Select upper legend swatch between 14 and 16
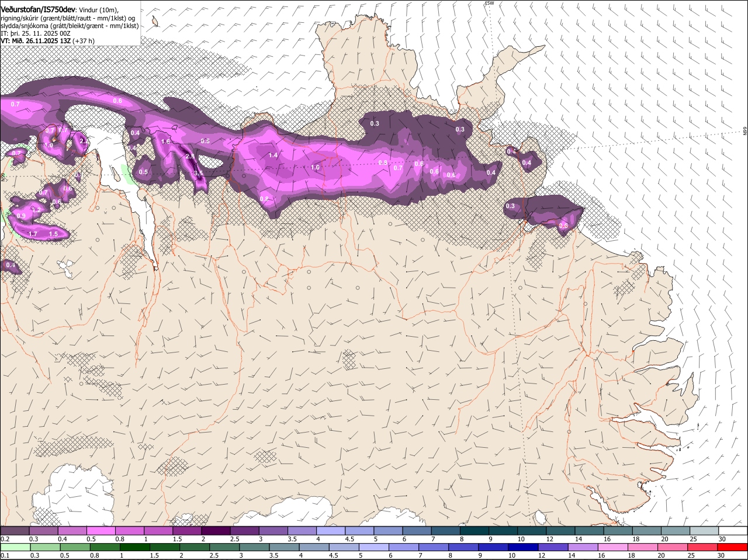This screenshot has width=748, height=560. point(589,530)
